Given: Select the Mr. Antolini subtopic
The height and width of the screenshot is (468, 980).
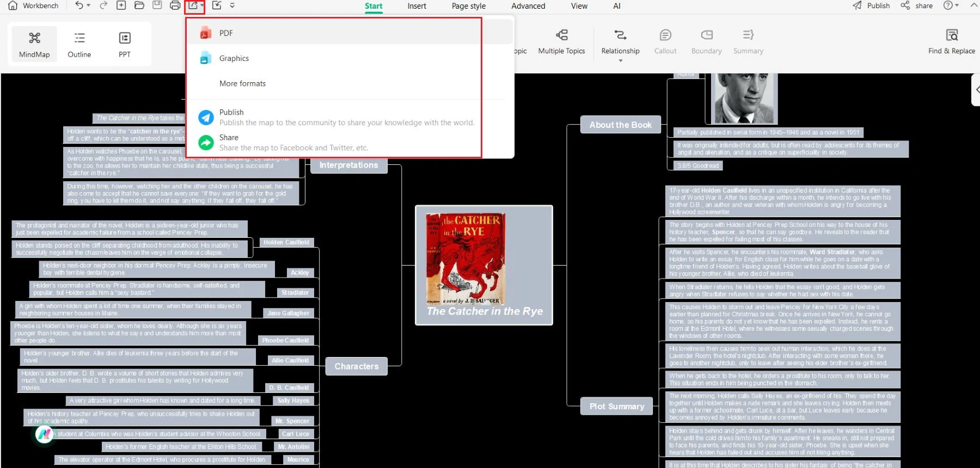Looking at the screenshot, I should click(x=294, y=447).
